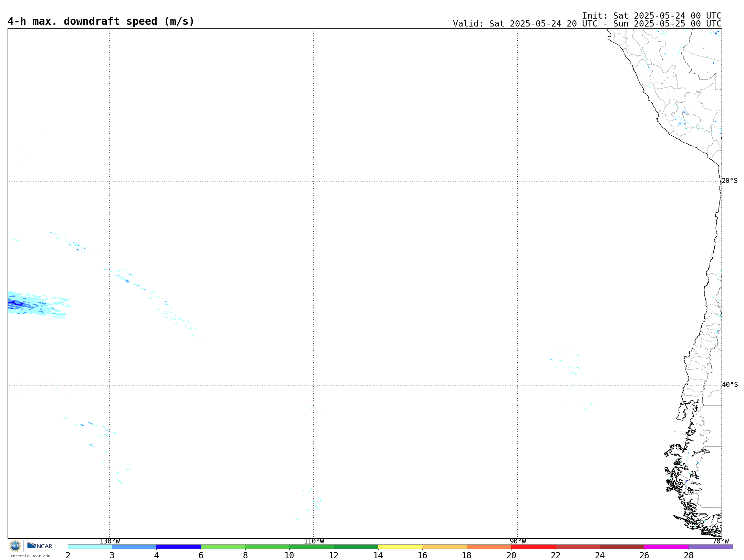Click the colorbar tick label '20'

(511, 556)
